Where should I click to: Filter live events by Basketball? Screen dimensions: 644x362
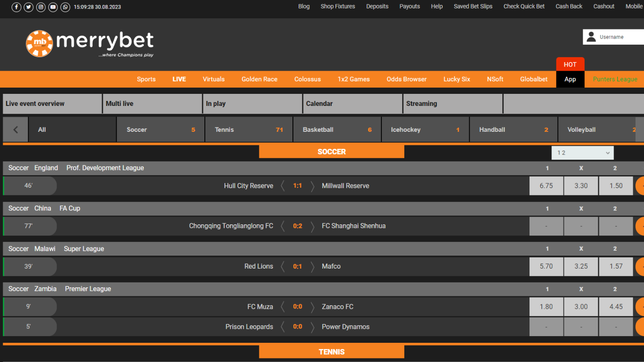[337, 130]
